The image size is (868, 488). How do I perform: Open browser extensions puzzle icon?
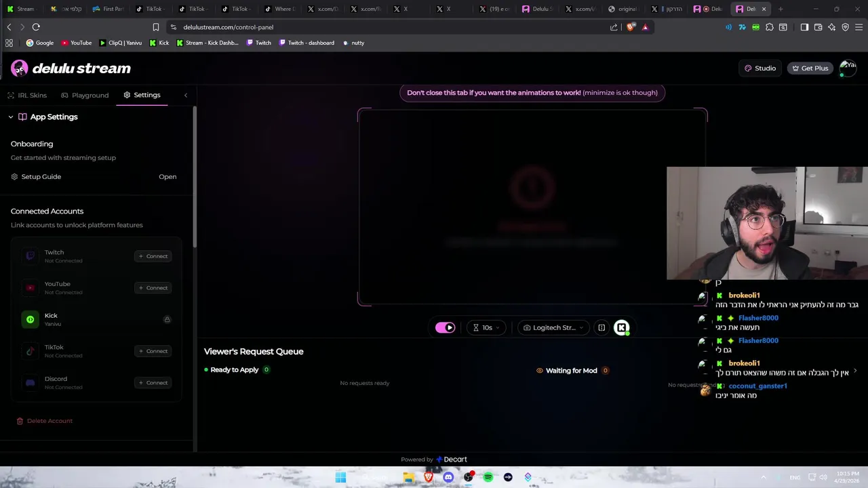770,27
